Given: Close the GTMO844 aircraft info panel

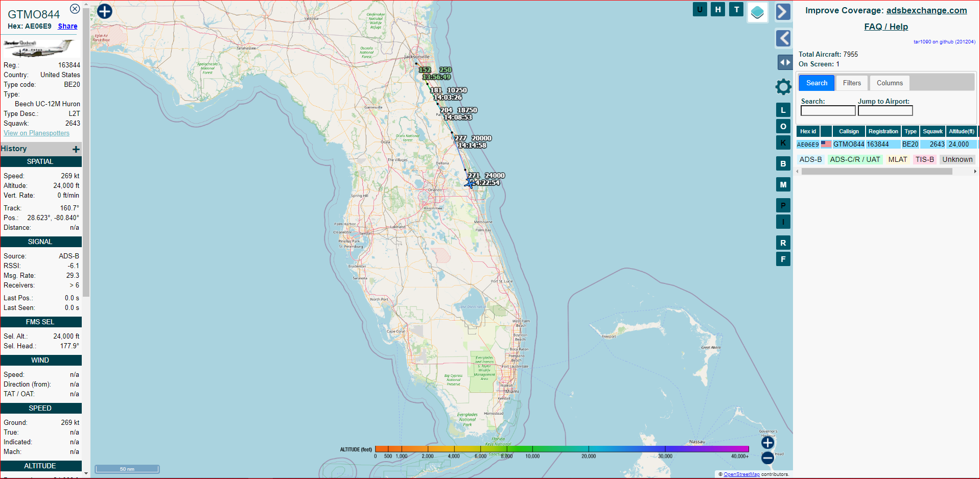Looking at the screenshot, I should click(75, 9).
